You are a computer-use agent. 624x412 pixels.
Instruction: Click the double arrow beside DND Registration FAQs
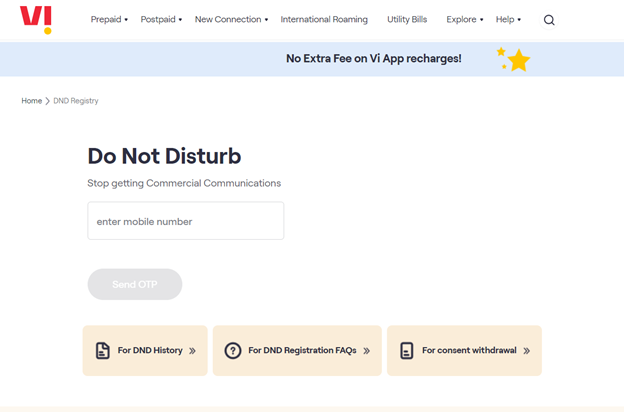367,351
